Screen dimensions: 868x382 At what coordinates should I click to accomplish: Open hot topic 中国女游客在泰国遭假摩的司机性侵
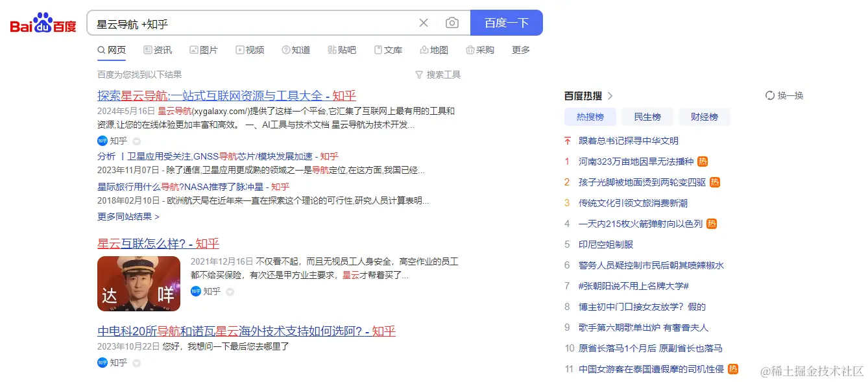point(651,369)
